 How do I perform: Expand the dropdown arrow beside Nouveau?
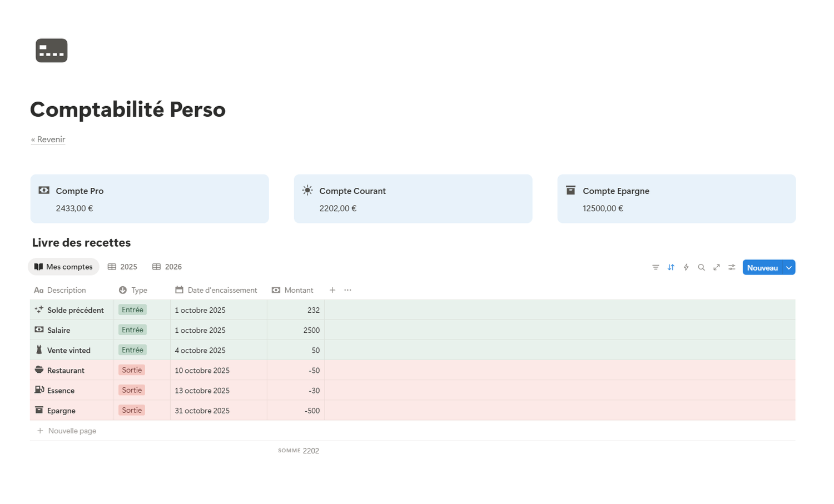(x=789, y=267)
